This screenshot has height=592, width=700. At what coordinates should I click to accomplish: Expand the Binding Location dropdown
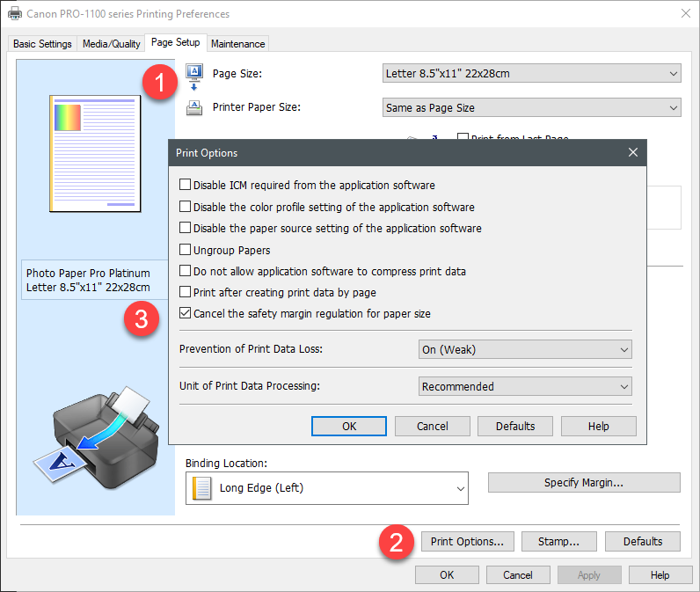327,487
